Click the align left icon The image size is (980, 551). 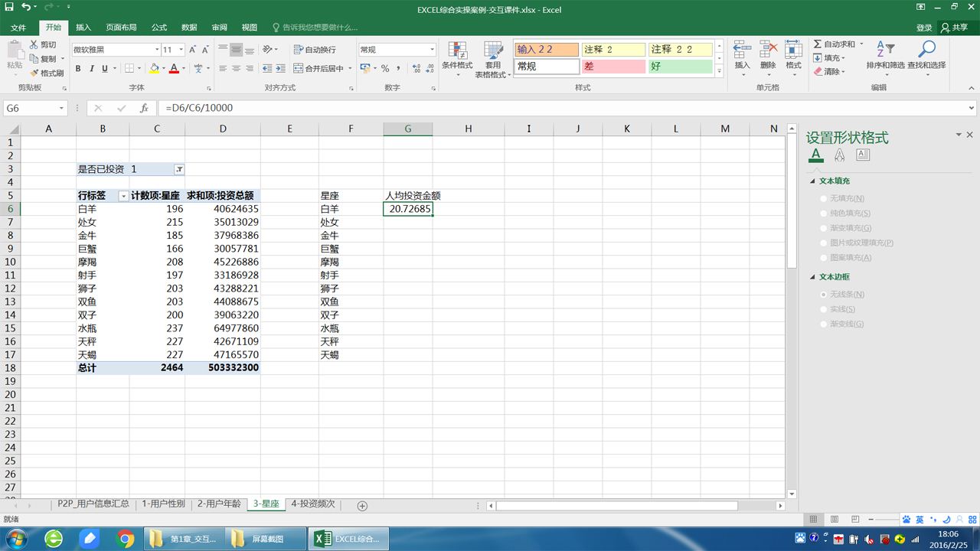(x=223, y=68)
